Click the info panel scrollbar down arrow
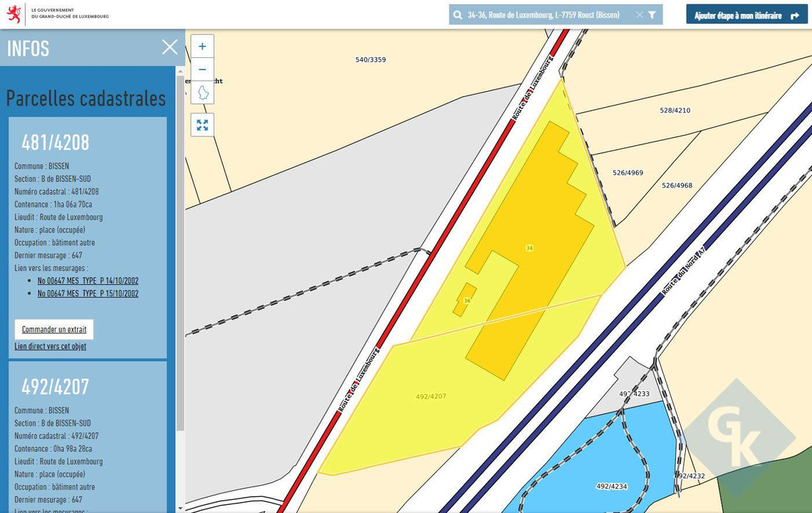This screenshot has width=812, height=513. [180, 508]
